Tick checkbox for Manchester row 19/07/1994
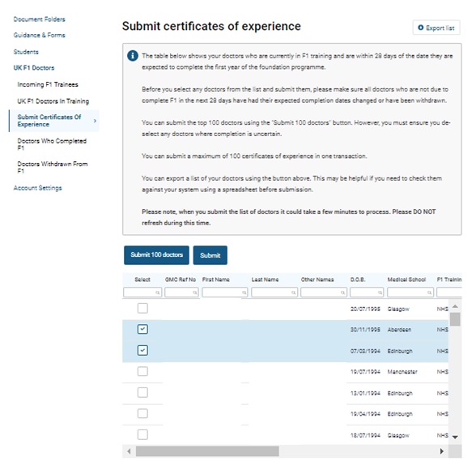This screenshot has height=474, width=476. [x=142, y=371]
